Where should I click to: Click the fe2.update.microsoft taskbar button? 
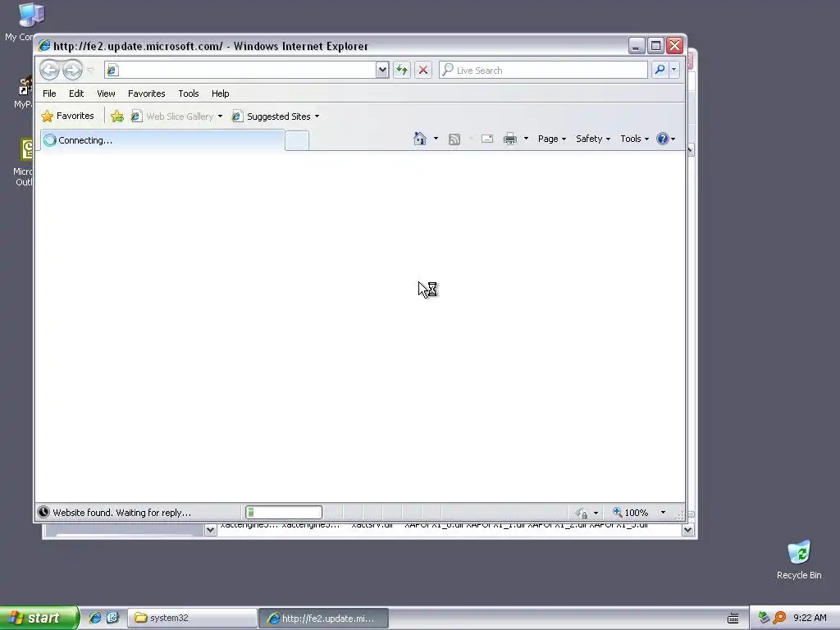(x=323, y=618)
